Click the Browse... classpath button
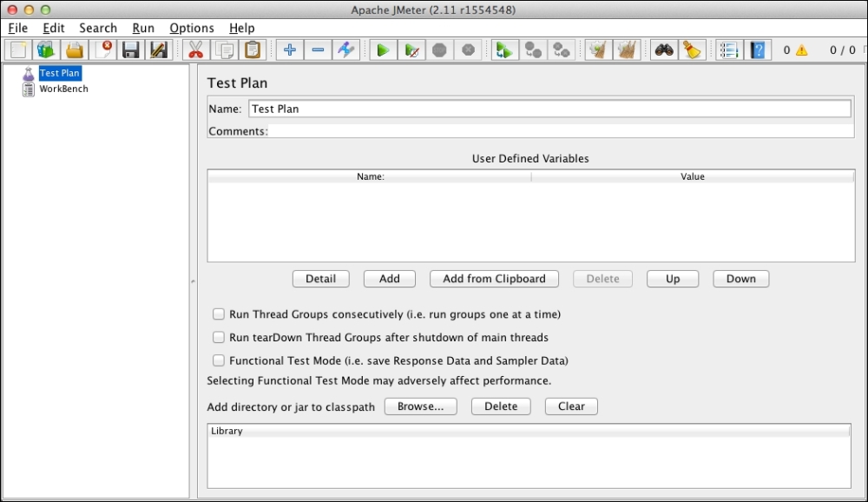The height and width of the screenshot is (502, 868). click(421, 406)
